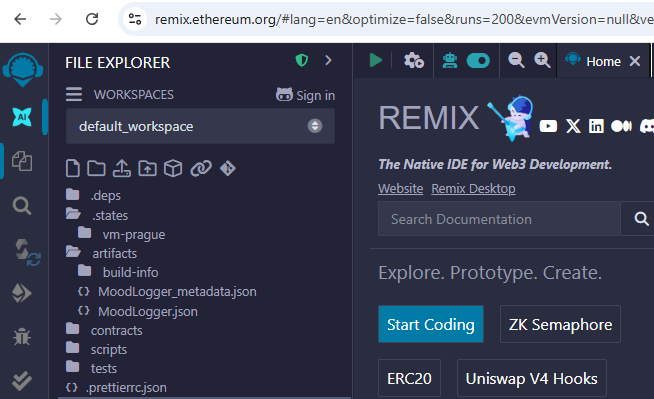Go back in browser history
The width and height of the screenshot is (654, 399).
click(x=20, y=19)
